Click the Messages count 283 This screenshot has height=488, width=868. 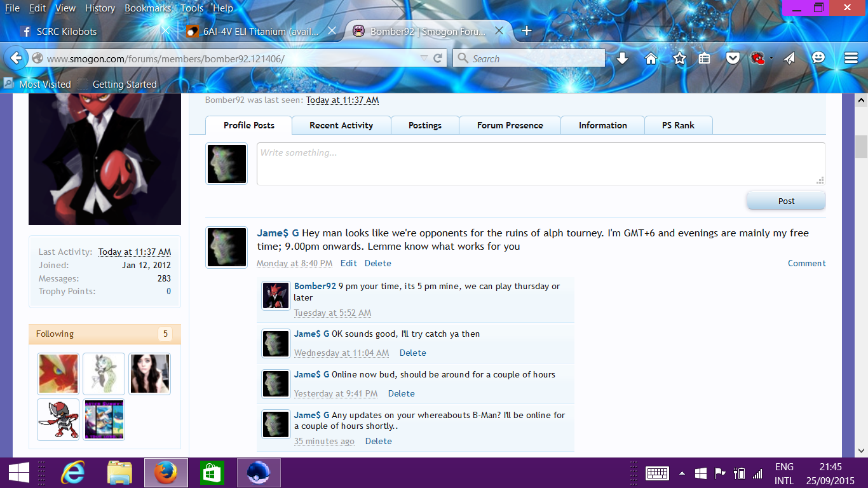pos(163,278)
